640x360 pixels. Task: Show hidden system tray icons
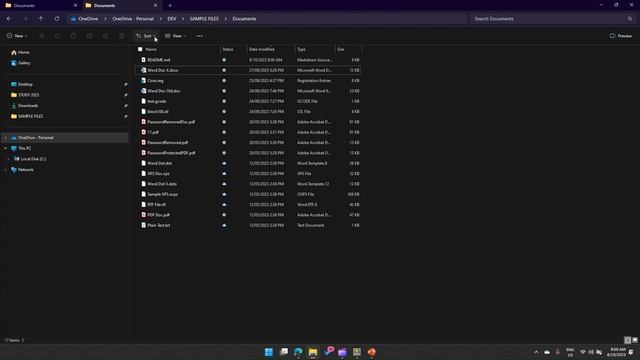click(x=536, y=352)
